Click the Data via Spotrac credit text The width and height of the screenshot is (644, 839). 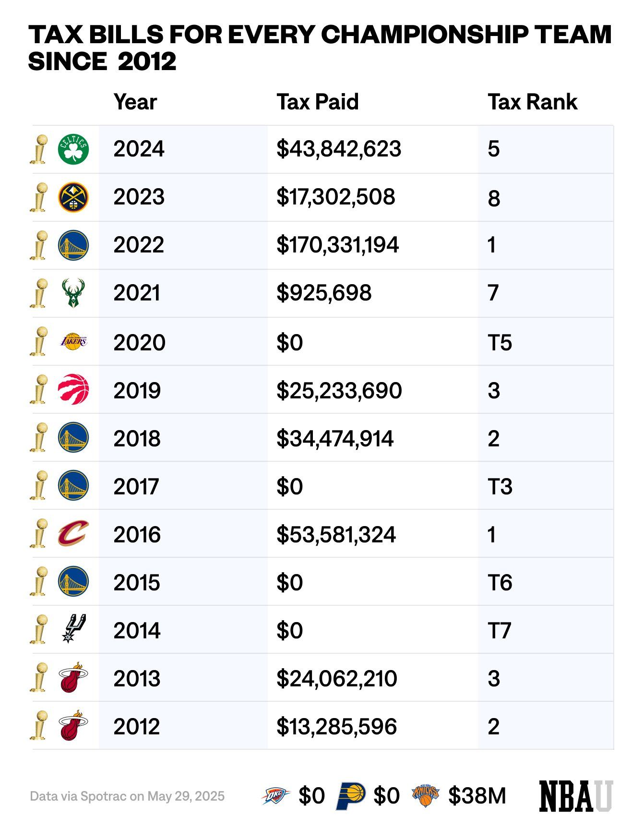coord(127,796)
